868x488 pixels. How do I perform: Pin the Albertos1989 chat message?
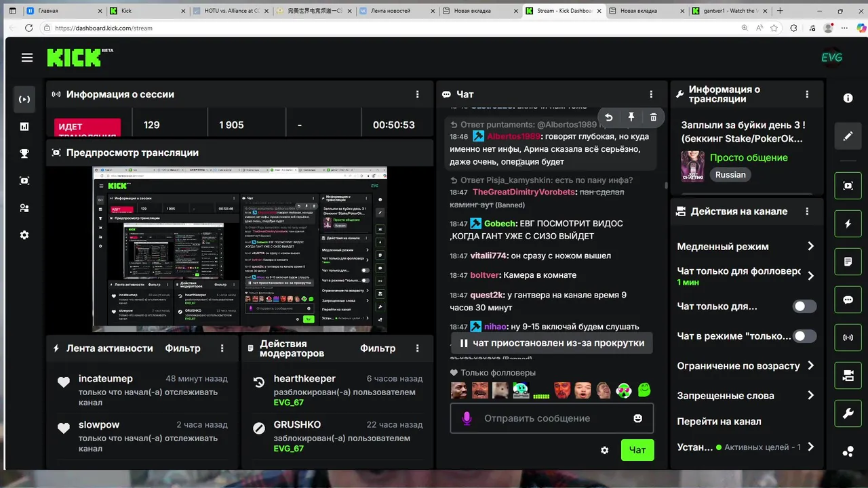(631, 117)
